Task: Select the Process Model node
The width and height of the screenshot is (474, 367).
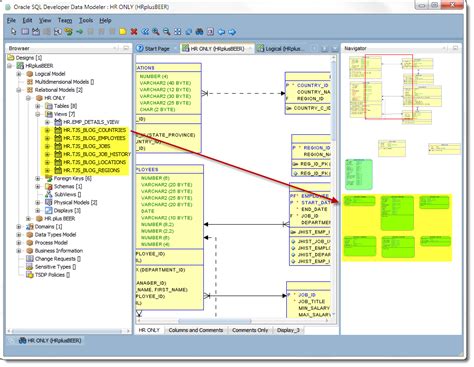Action: pyautogui.click(x=51, y=243)
